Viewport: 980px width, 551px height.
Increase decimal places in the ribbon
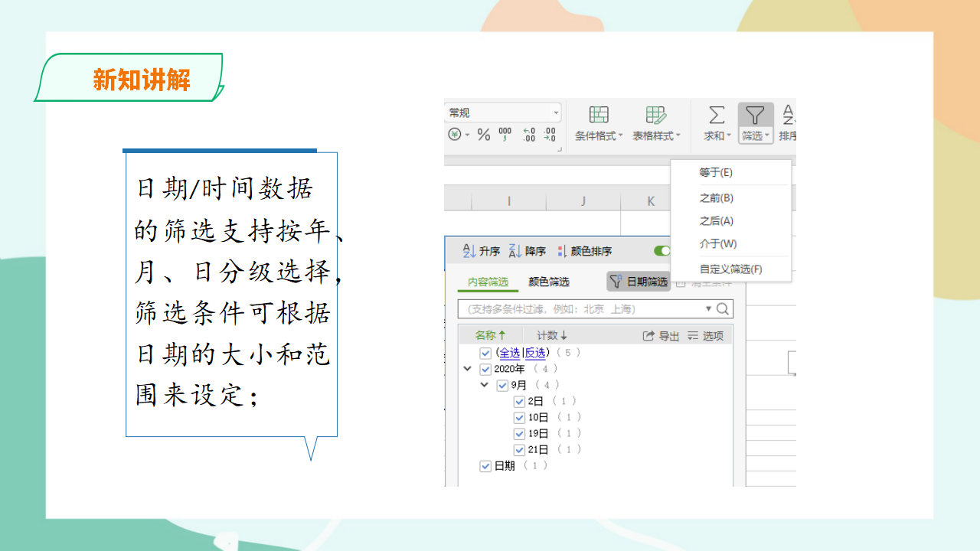(x=528, y=135)
